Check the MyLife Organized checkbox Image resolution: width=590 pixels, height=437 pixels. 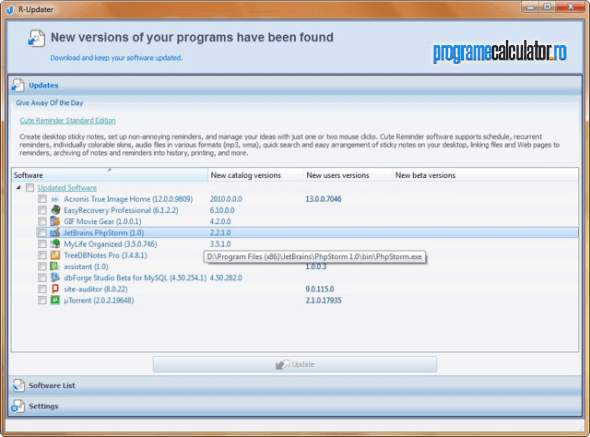point(42,244)
